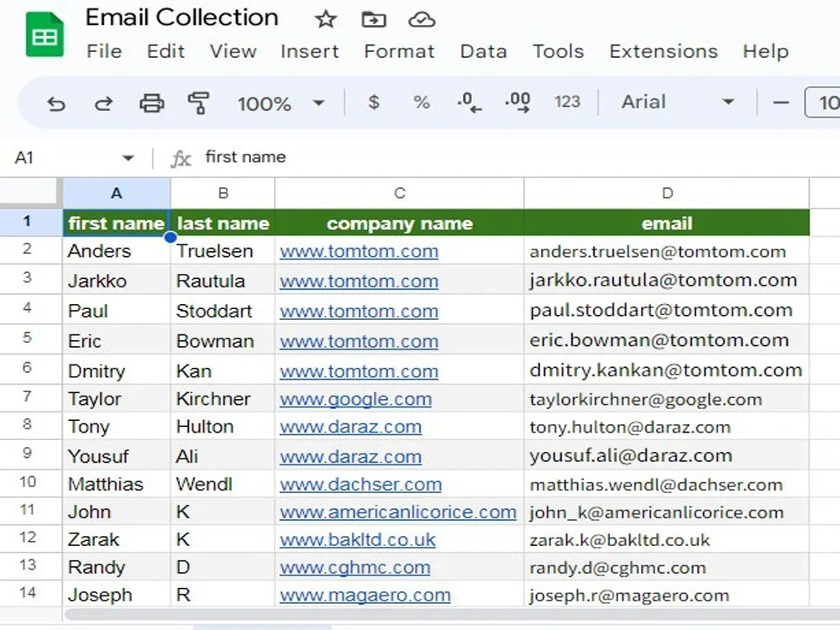Open the Google Sheets home icon

click(x=45, y=36)
